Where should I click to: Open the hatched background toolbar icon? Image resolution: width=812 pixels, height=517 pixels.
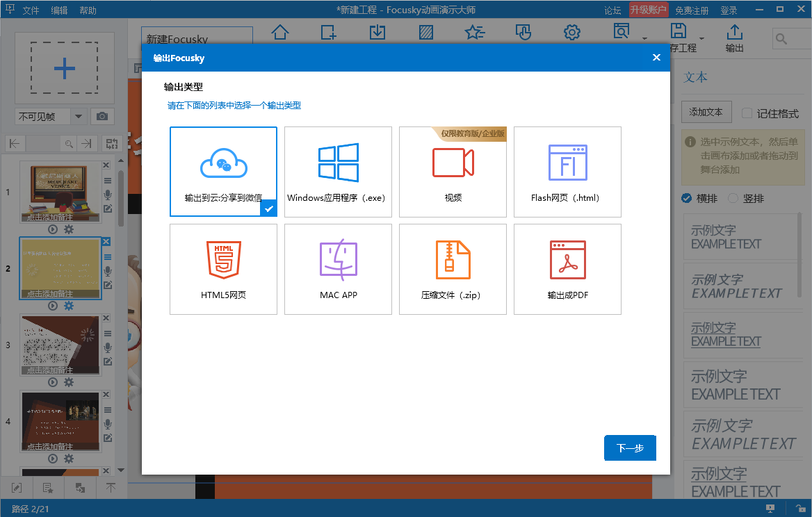pyautogui.click(x=426, y=33)
